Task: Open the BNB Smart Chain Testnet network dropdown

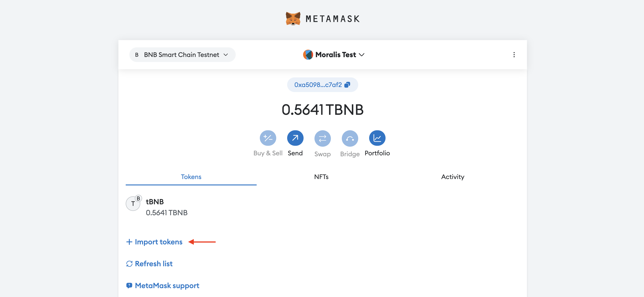Action: point(182,55)
